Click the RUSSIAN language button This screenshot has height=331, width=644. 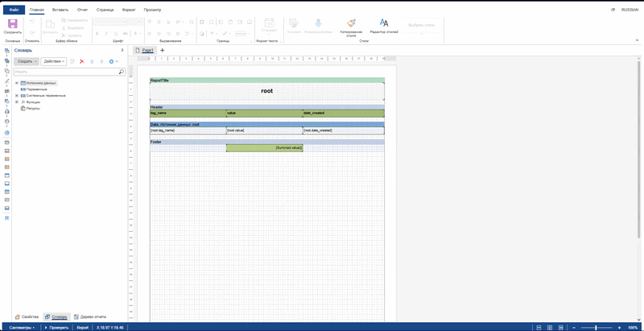[629, 9]
